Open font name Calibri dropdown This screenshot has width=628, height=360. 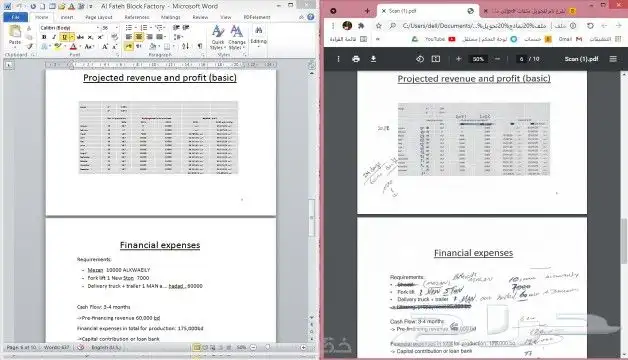[98, 28]
